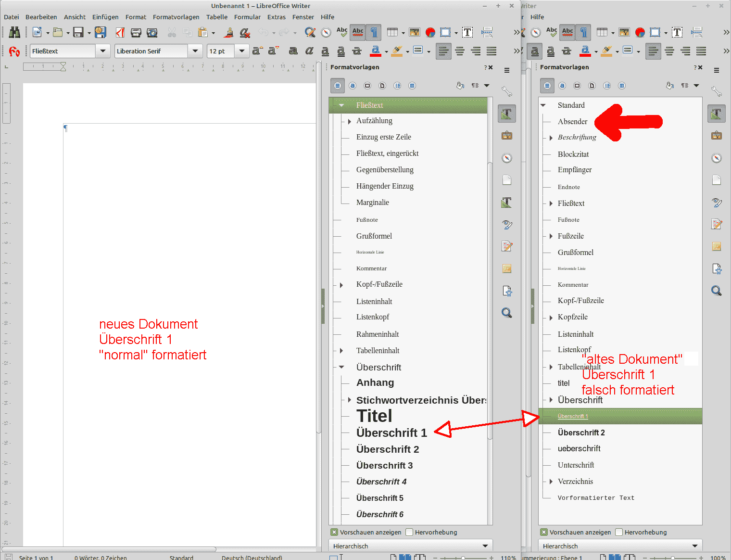Expand the Aufzählung style tree node

pyautogui.click(x=349, y=121)
